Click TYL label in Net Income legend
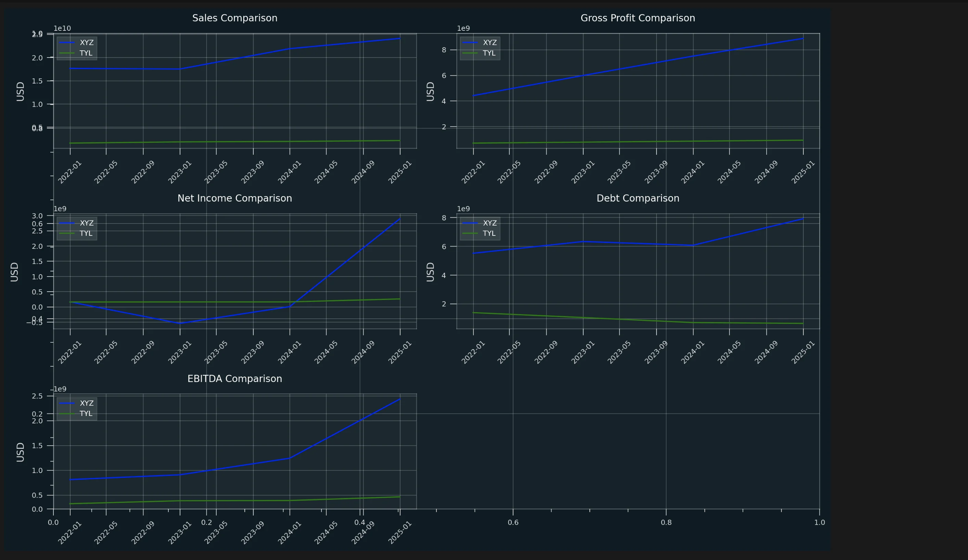 [x=86, y=233]
